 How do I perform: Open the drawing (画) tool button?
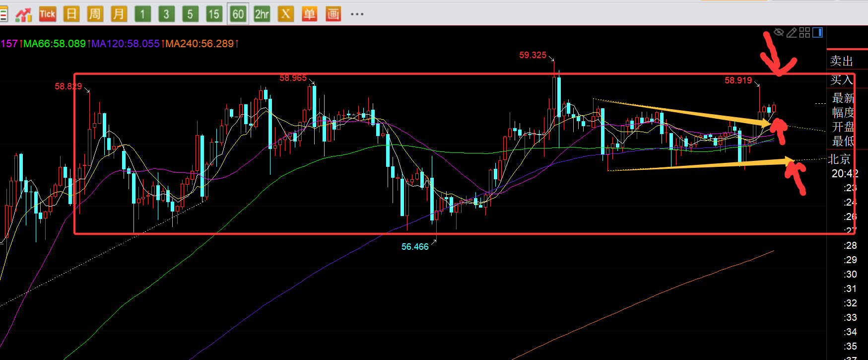[333, 14]
